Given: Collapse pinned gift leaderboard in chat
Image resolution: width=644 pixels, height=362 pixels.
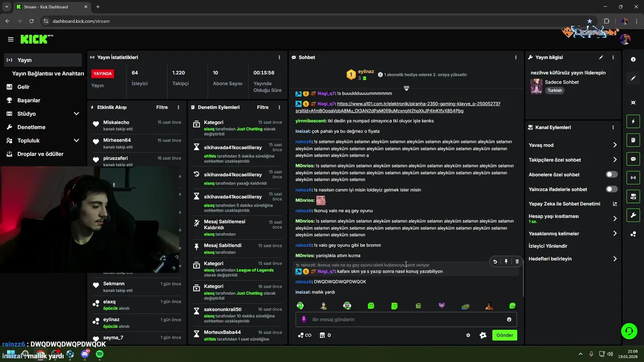Looking at the screenshot, I should [407, 88].
